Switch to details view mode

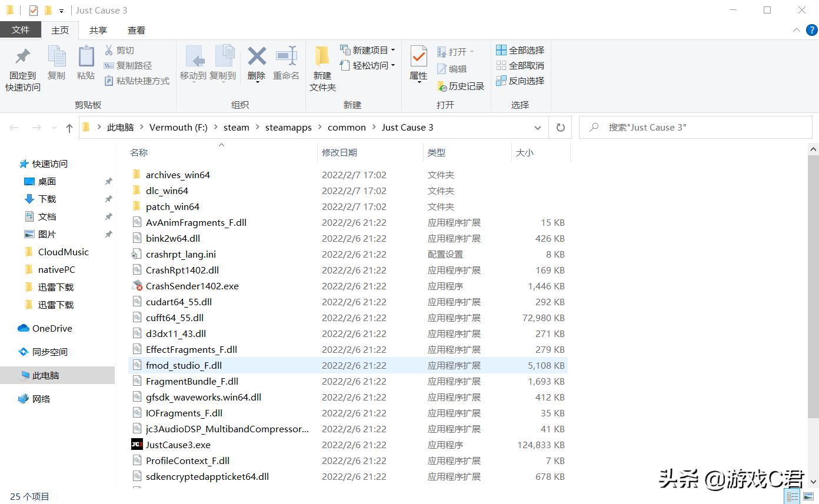coord(793,497)
